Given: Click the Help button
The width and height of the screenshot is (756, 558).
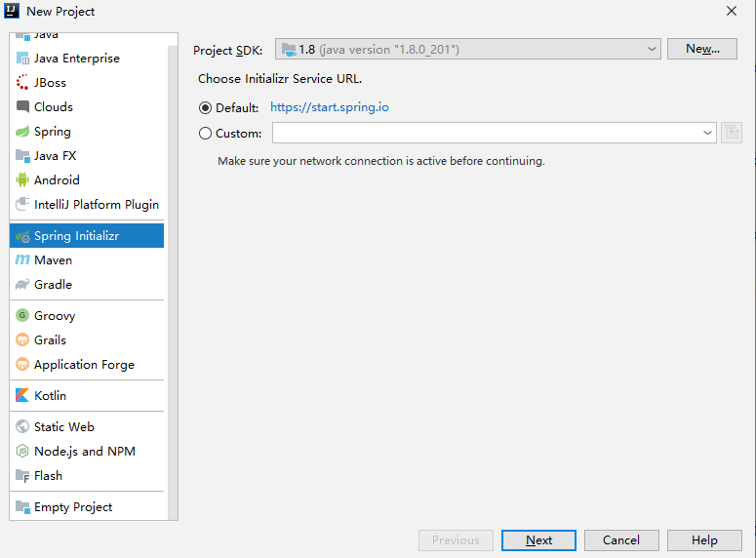Looking at the screenshot, I should coord(704,540).
